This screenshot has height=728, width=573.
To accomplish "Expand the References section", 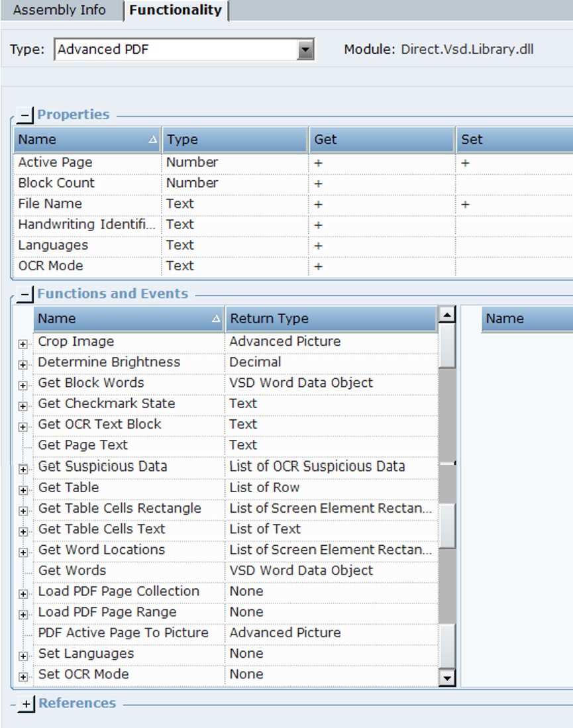I will [x=25, y=704].
